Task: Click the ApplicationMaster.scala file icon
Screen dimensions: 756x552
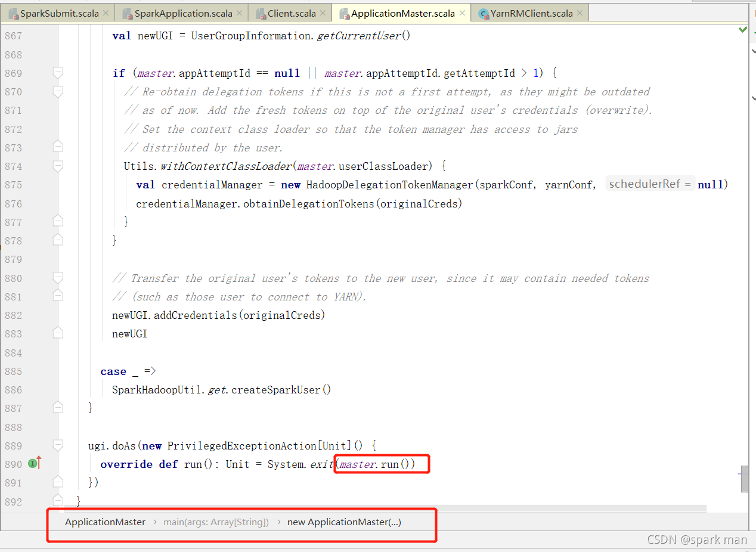Action: point(343,13)
